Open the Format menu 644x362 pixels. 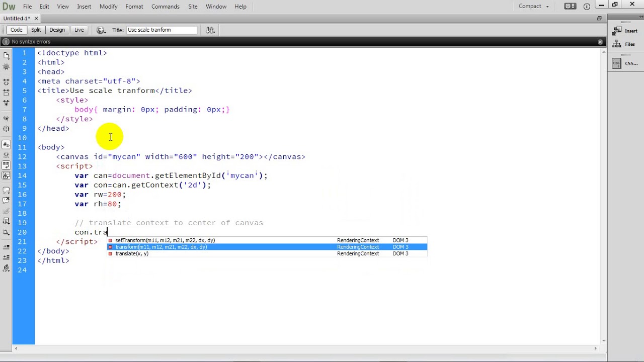(134, 7)
